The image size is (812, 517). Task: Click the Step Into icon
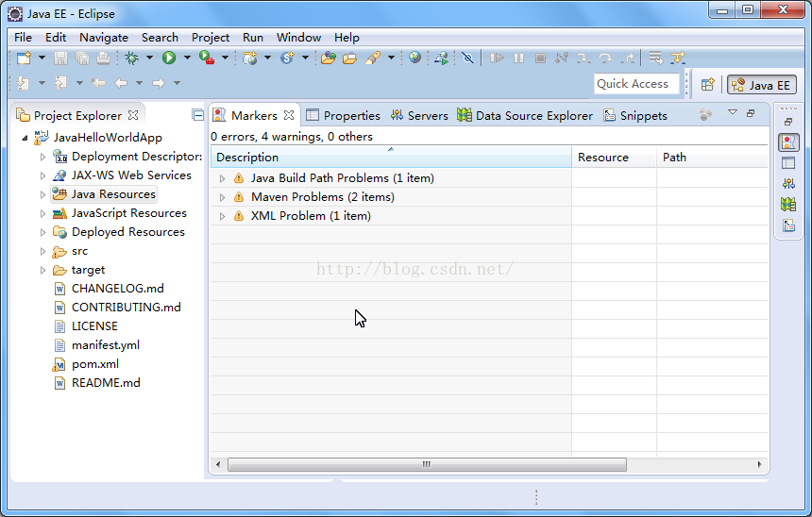click(584, 58)
